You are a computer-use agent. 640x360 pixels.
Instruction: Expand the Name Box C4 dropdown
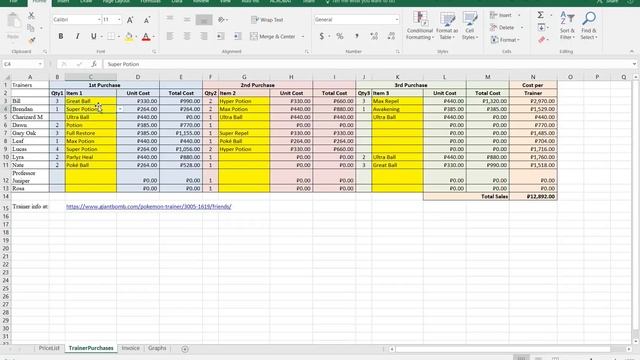tap(40, 64)
